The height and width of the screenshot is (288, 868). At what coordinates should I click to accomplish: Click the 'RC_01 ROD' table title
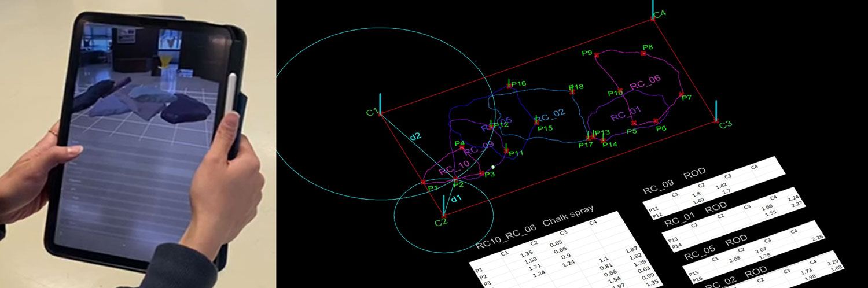696,214
